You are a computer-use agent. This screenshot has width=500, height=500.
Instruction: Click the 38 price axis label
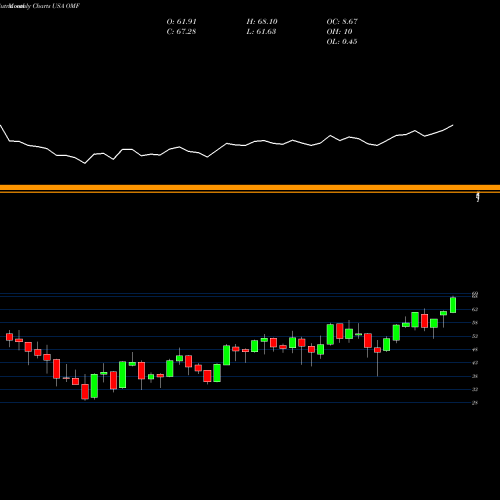pyautogui.click(x=475, y=376)
